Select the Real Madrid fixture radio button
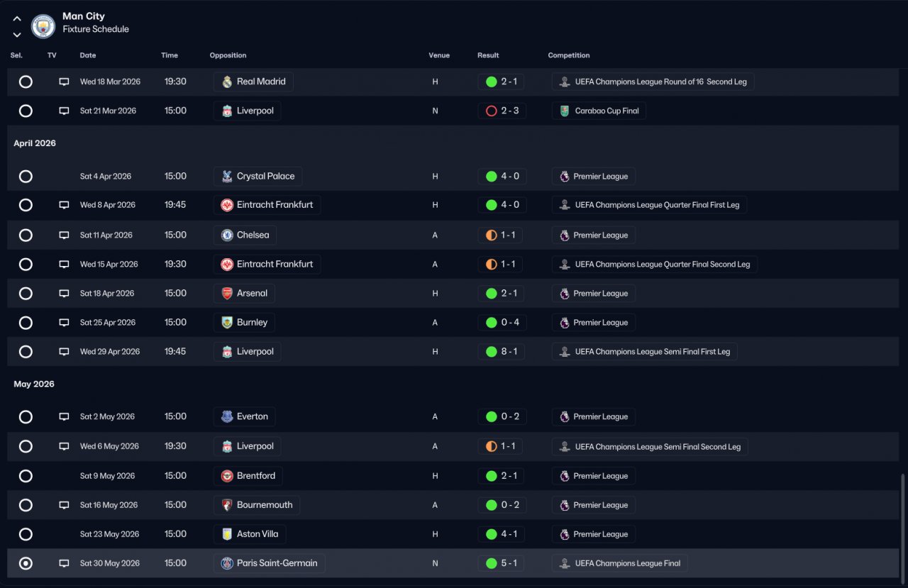This screenshot has height=588, width=908. coord(26,82)
